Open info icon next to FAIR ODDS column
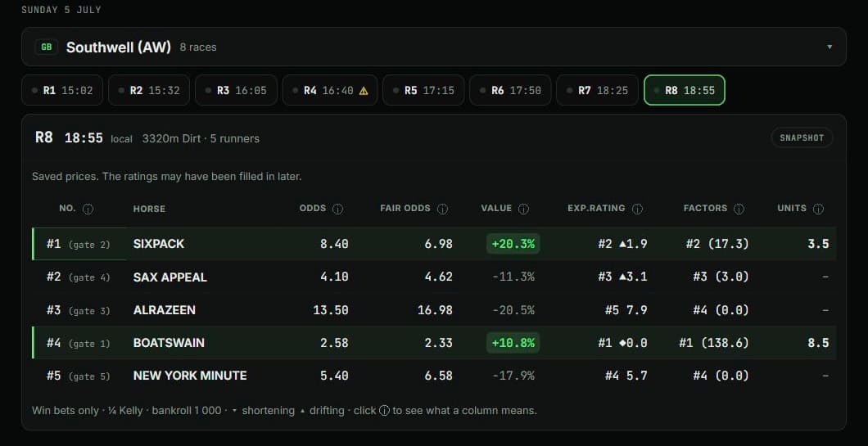 [442, 209]
